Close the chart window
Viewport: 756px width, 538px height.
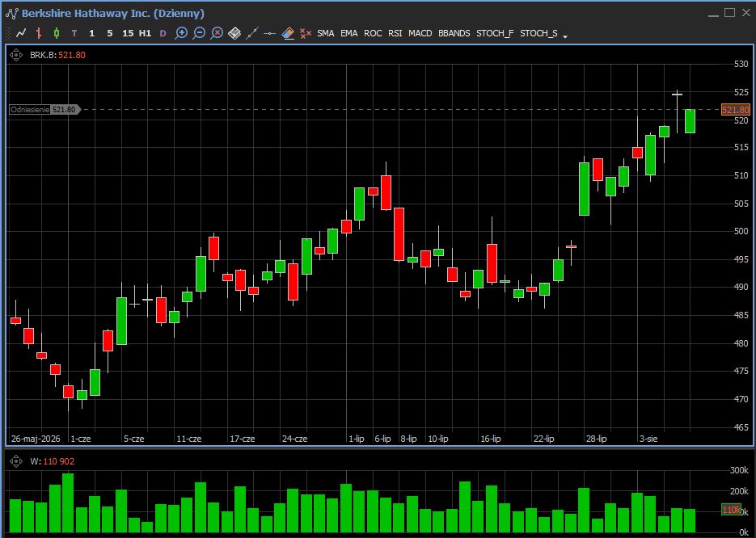[745, 13]
